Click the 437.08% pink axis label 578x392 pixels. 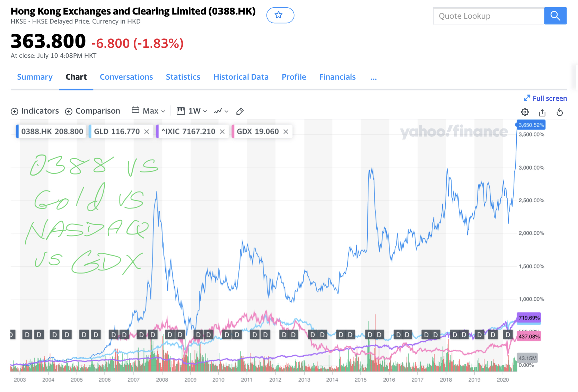point(529,337)
